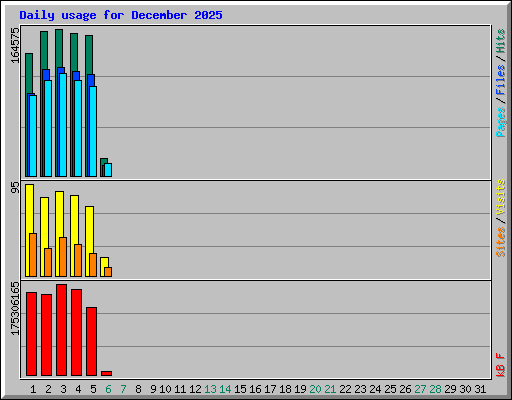Click green weekend day 28 label
512x400 pixels.
click(435, 389)
